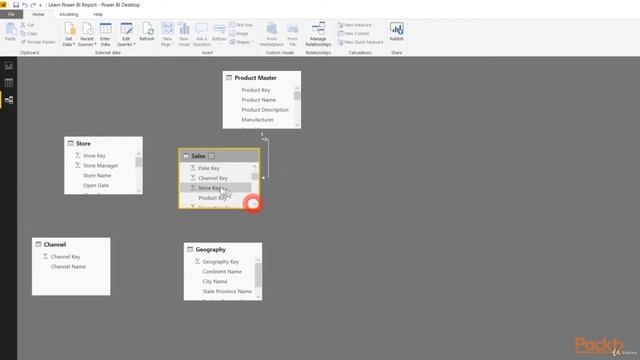Select Manufacturer field
Viewport: 640px width, 360px height.
[x=257, y=120]
